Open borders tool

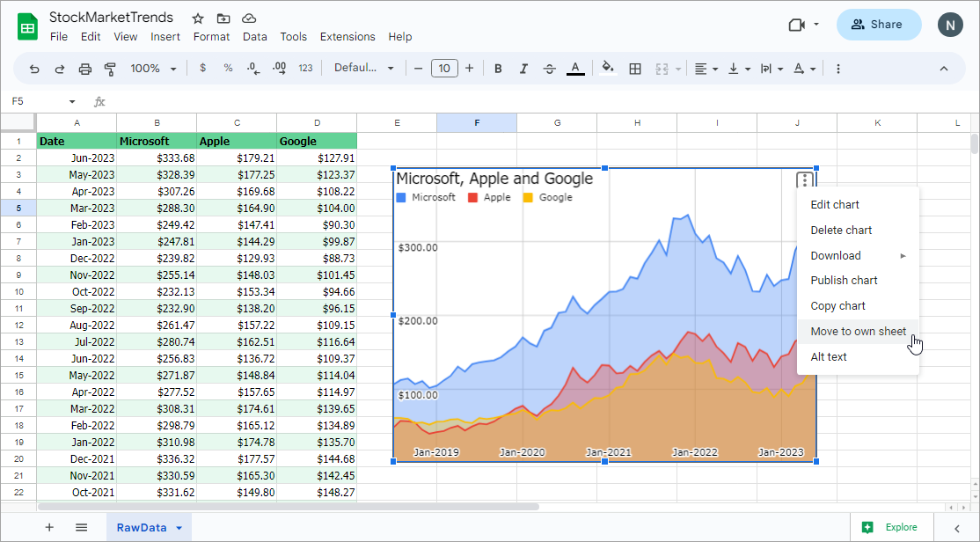click(635, 69)
